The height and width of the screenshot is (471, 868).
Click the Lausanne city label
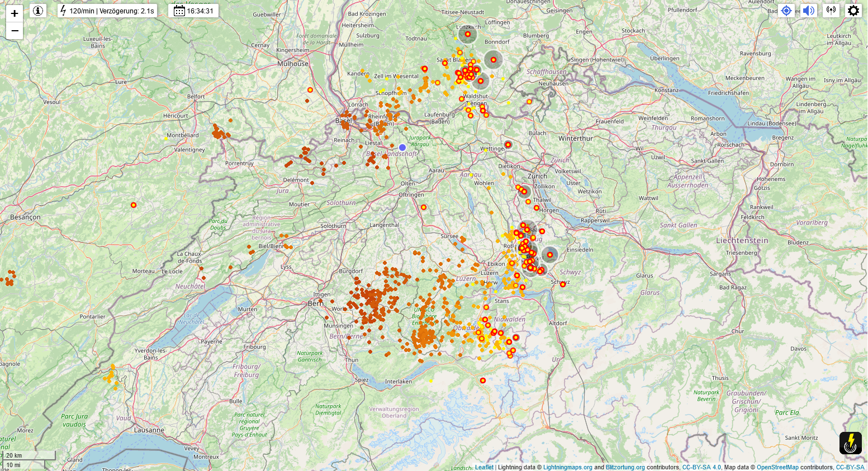pos(149,430)
